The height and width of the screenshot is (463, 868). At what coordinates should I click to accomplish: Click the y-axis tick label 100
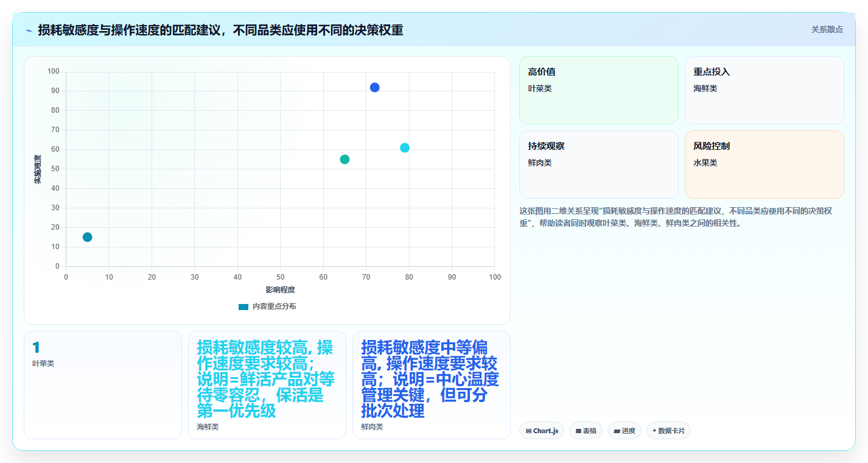[54, 71]
